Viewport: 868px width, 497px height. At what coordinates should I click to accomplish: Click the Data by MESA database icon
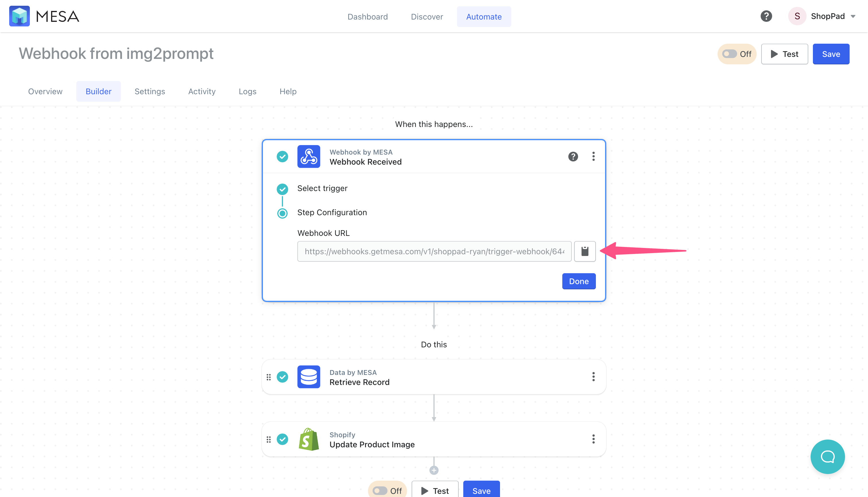[x=309, y=377]
